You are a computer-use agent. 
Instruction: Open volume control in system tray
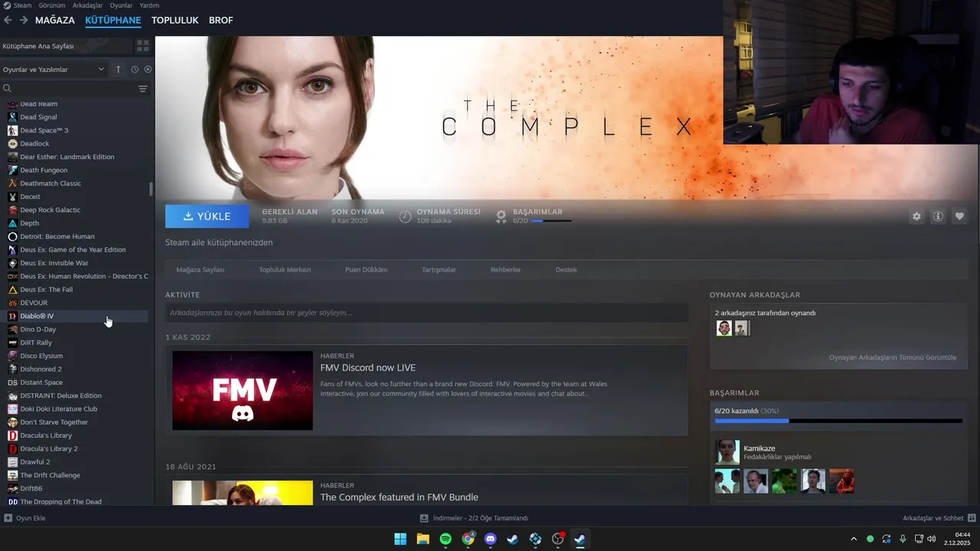[932, 539]
